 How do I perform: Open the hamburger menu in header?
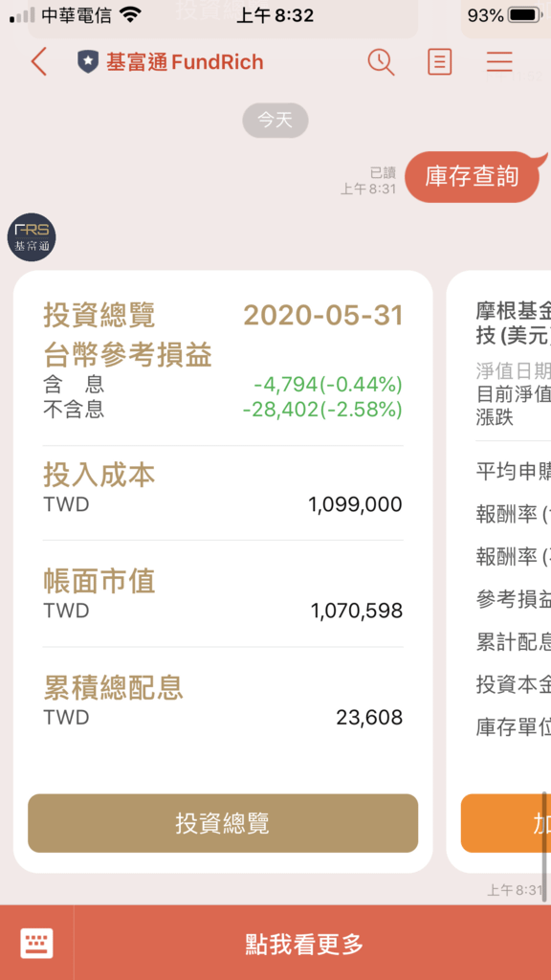(x=499, y=62)
